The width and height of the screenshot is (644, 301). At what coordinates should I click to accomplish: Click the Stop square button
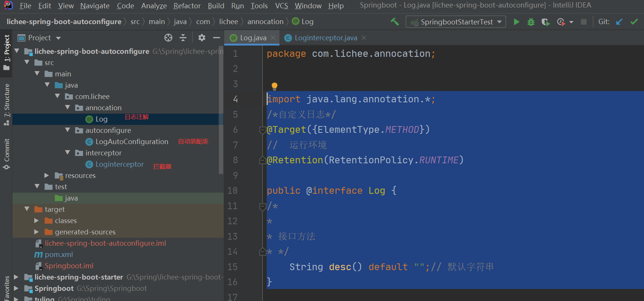tap(584, 22)
